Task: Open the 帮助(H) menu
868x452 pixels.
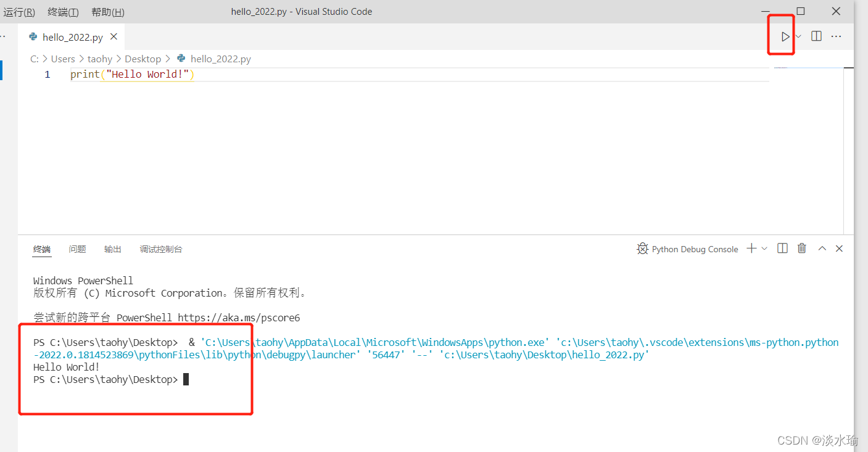Action: 107,12
